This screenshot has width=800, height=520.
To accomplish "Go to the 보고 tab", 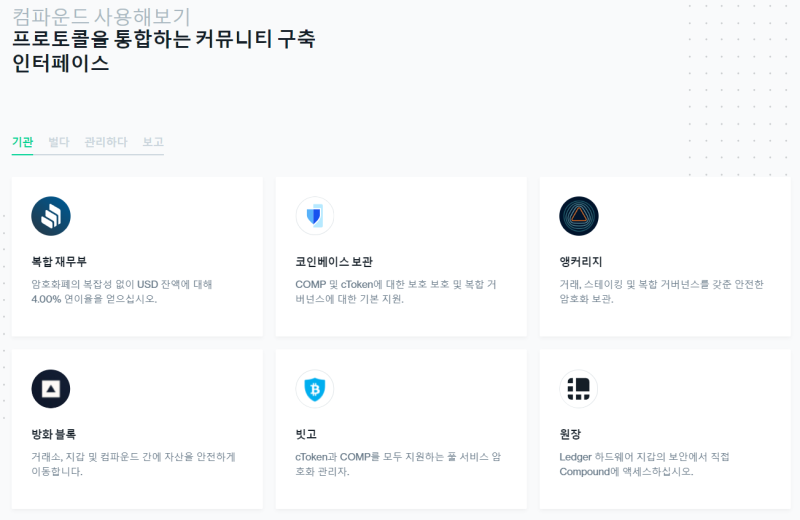I will 153,142.
